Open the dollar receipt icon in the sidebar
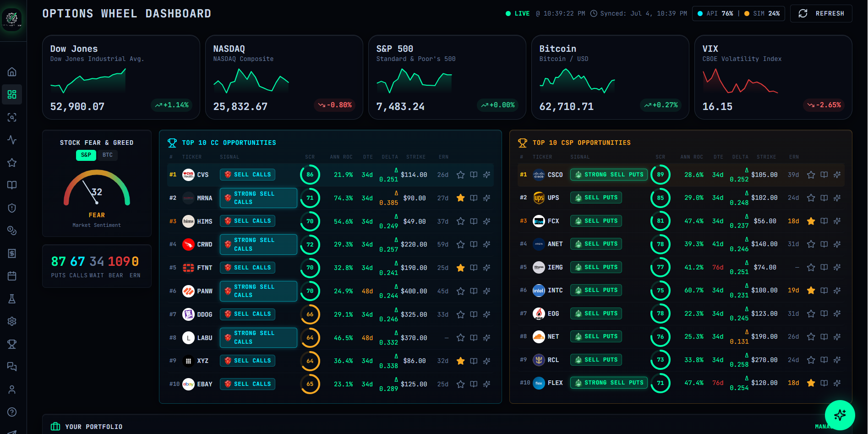 (x=12, y=253)
